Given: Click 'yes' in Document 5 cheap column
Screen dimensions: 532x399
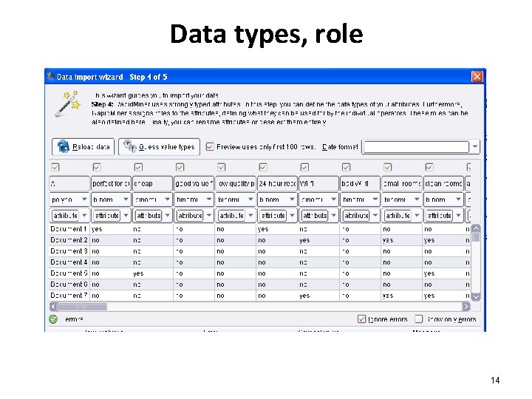Looking at the screenshot, I should point(138,273).
